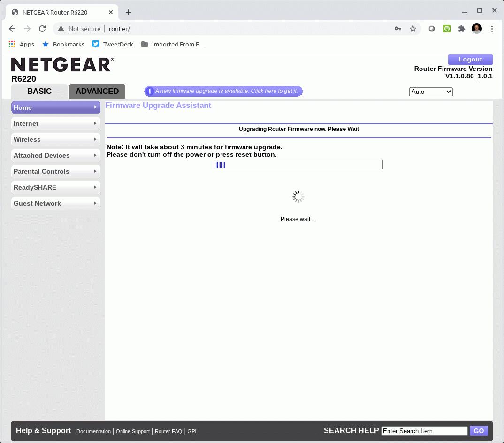Click the Enter Search Item field
The image size is (504, 443).
[x=424, y=431]
